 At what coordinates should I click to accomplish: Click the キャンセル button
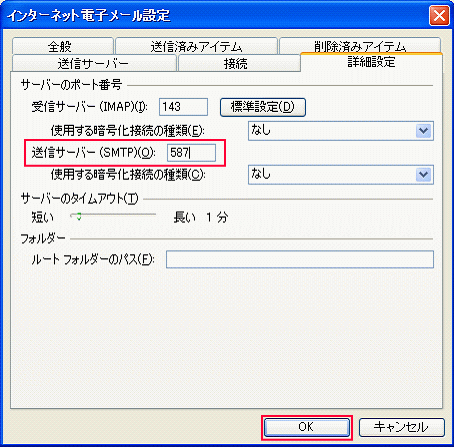(402, 427)
